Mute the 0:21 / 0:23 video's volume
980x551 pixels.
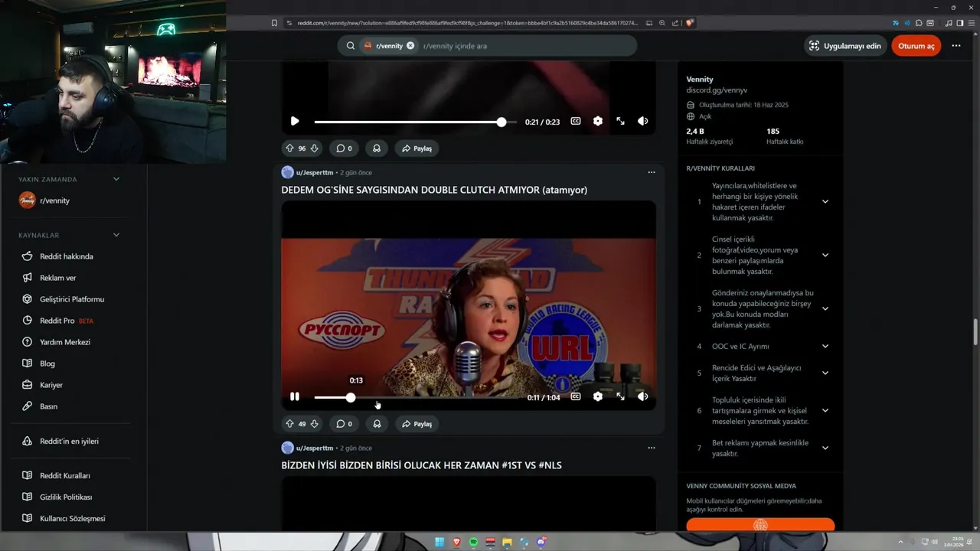point(642,121)
